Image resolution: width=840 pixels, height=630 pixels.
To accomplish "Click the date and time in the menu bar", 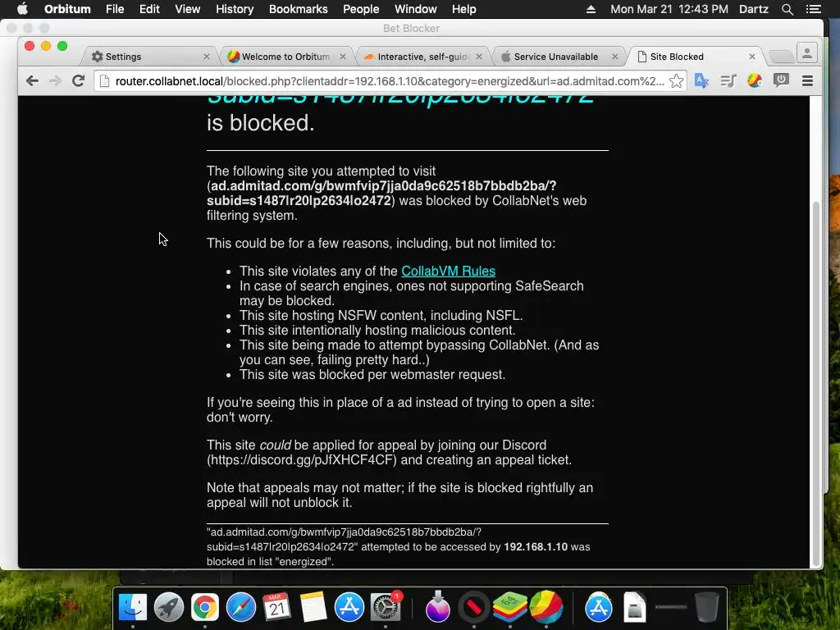I will (669, 9).
